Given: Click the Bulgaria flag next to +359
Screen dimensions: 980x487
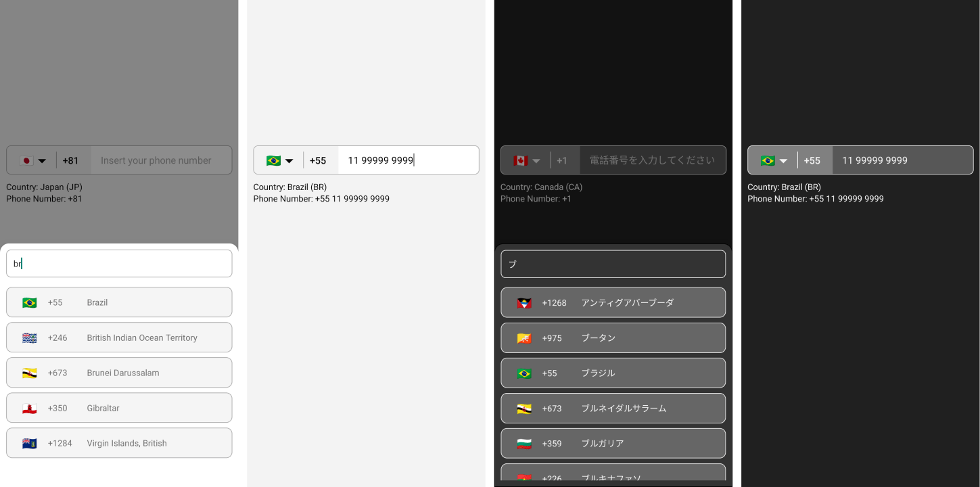Looking at the screenshot, I should (x=524, y=444).
